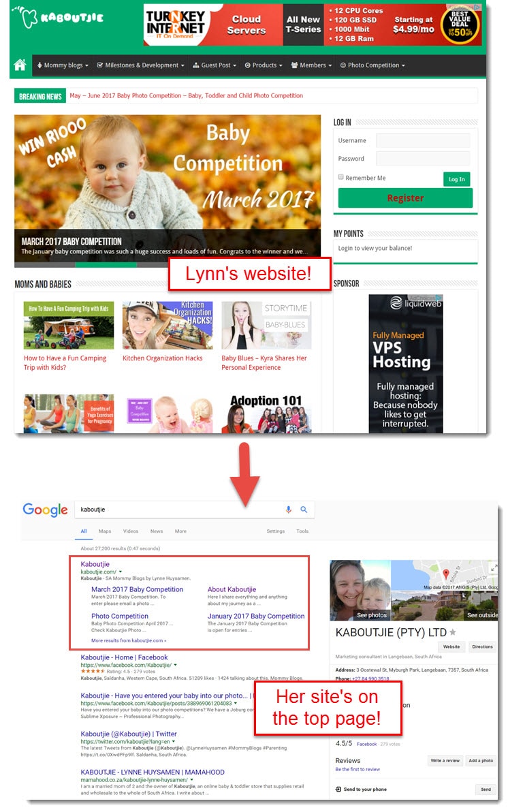508x812 pixels.
Task: Click the Kaboutjie logo in the header
Action: 58,17
